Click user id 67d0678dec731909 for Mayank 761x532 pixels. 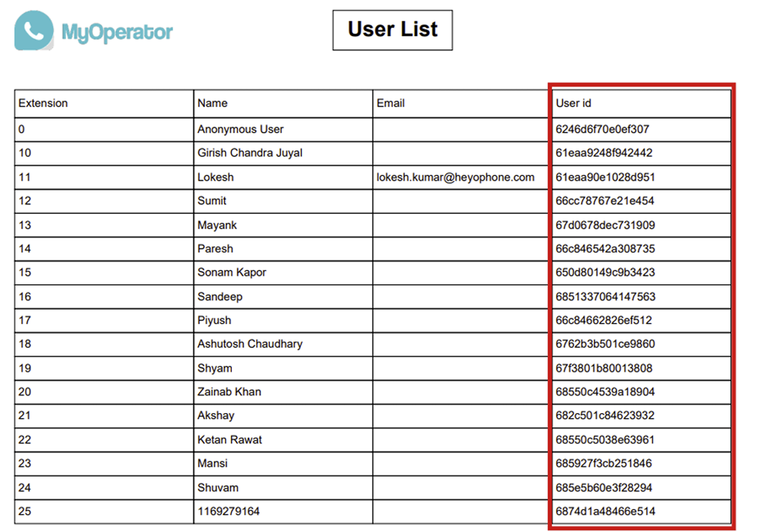coord(605,225)
